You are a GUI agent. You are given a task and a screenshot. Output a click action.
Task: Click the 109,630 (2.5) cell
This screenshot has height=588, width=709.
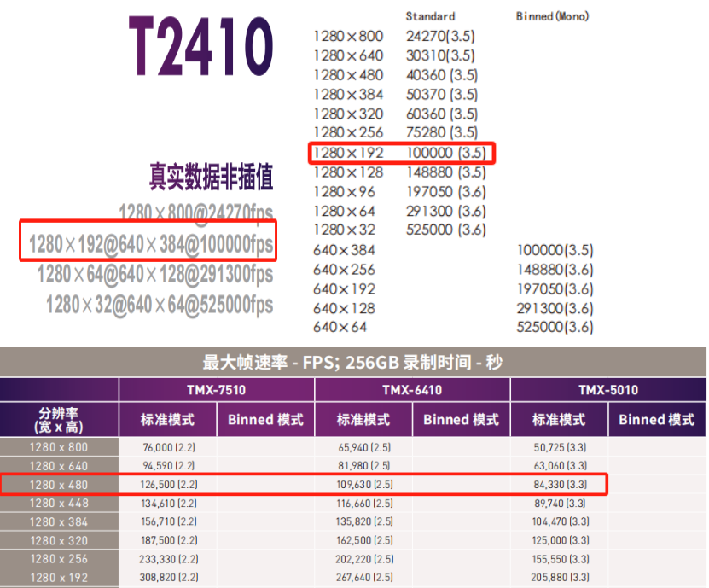point(364,485)
